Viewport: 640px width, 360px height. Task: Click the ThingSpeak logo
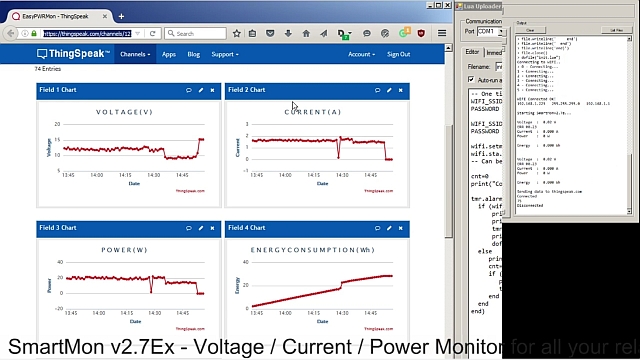tap(73, 54)
